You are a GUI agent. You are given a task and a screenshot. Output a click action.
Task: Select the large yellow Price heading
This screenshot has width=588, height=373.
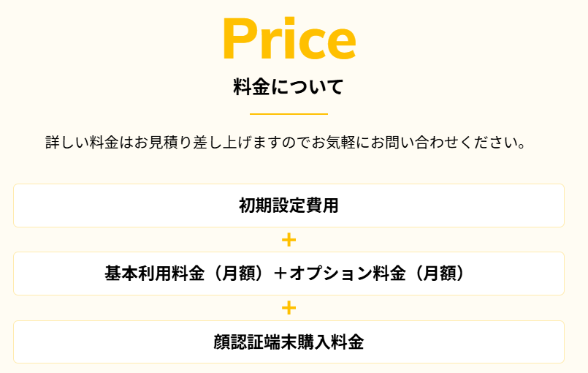[289, 38]
